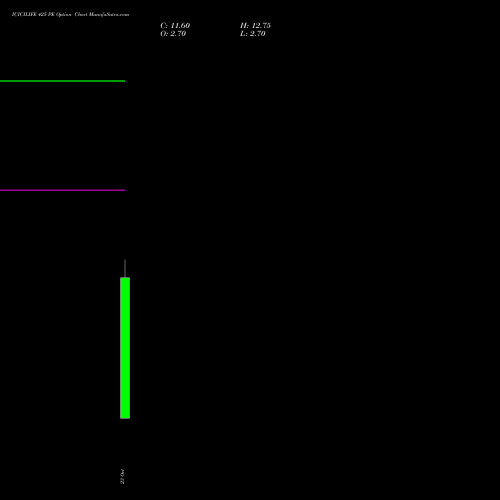
Task: Click the "22 Oct" date axis label
Action: pyautogui.click(x=122, y=476)
